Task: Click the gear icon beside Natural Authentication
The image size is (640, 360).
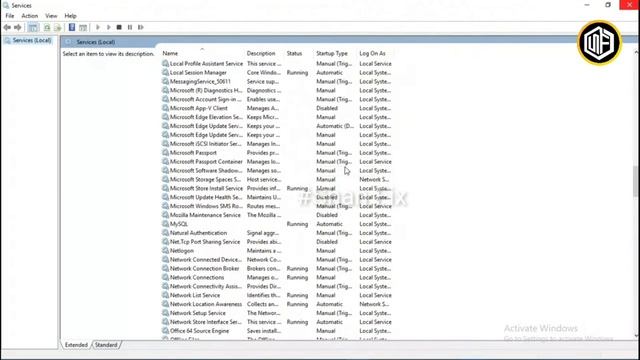Action: [165, 233]
